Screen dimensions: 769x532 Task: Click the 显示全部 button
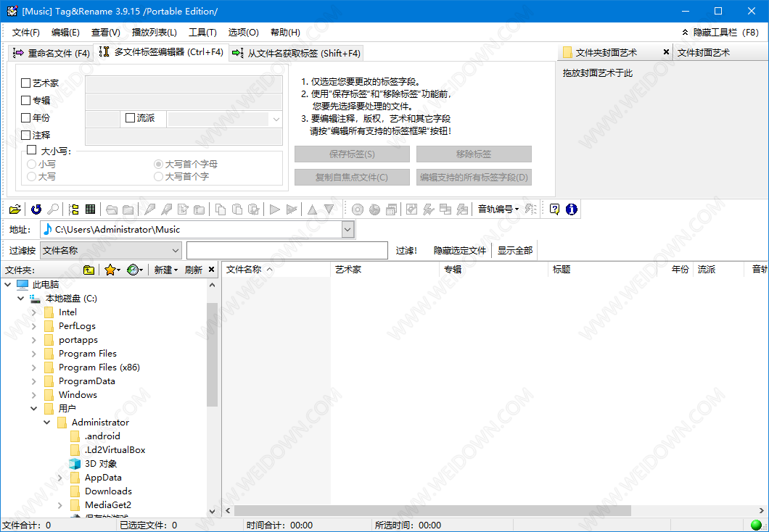[514, 250]
